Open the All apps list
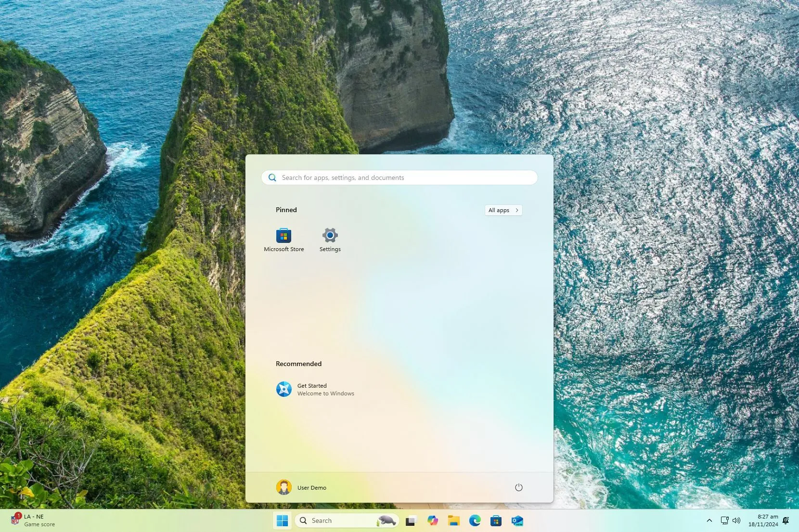Image resolution: width=799 pixels, height=532 pixels. [503, 210]
